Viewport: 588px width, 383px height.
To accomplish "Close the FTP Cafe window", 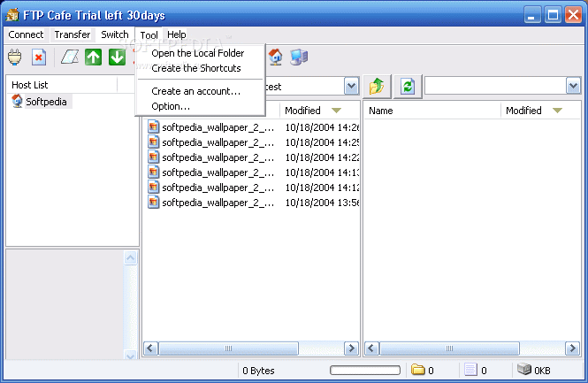I will click(573, 15).
